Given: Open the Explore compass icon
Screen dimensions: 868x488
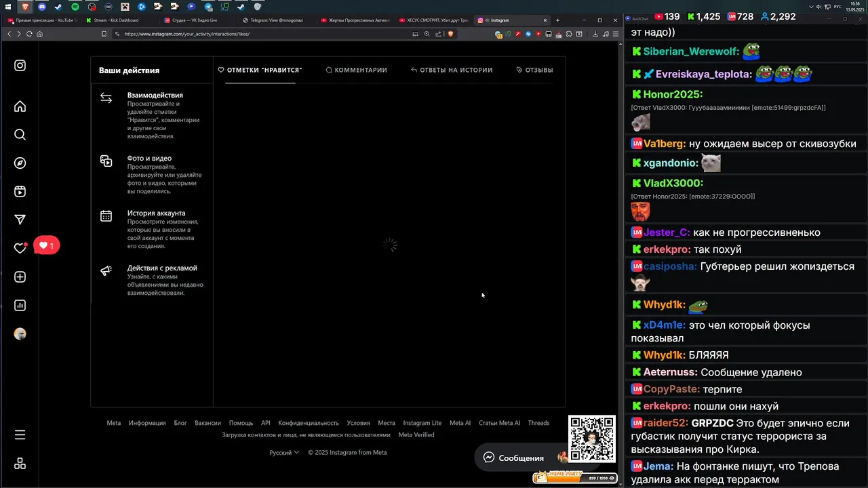Looking at the screenshot, I should [20, 163].
